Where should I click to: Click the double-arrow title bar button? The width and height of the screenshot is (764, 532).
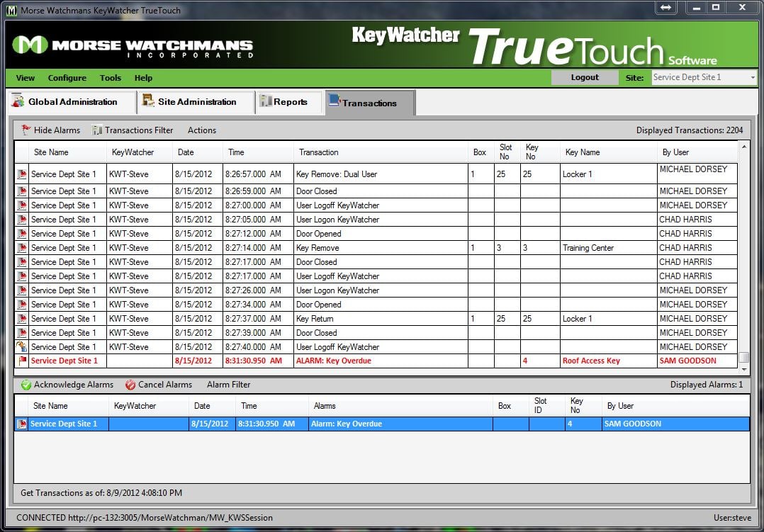(x=666, y=7)
